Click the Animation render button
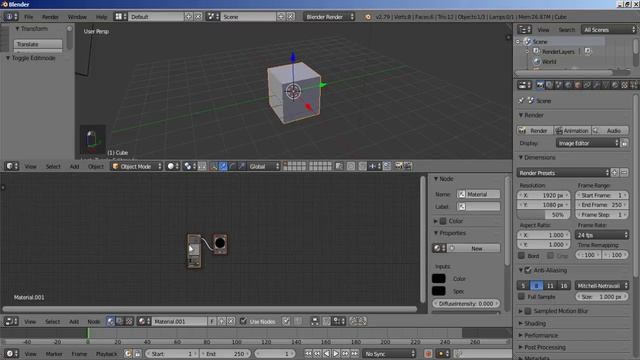Viewport: 640px width, 360px height. [572, 131]
